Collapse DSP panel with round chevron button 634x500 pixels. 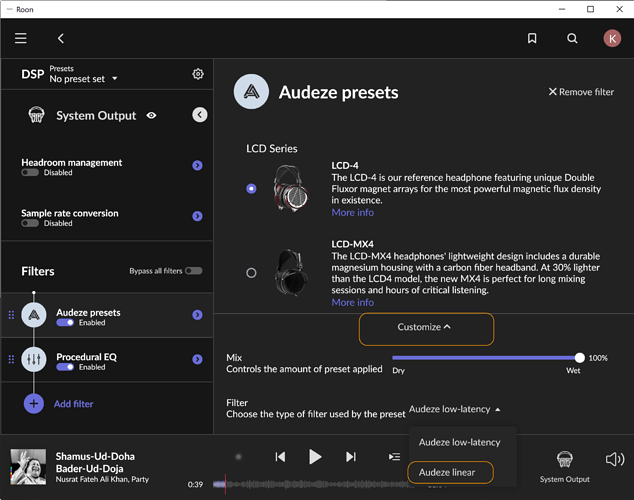click(199, 115)
